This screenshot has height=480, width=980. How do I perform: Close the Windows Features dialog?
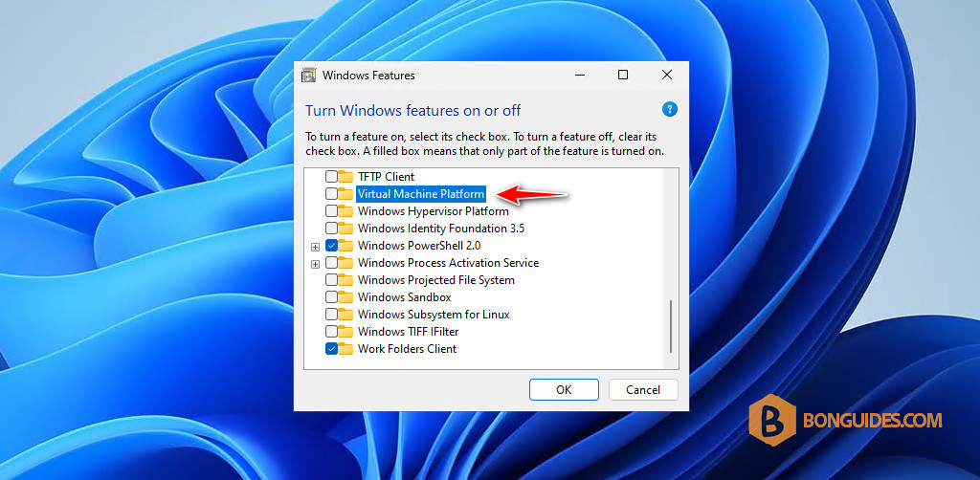[x=667, y=75]
